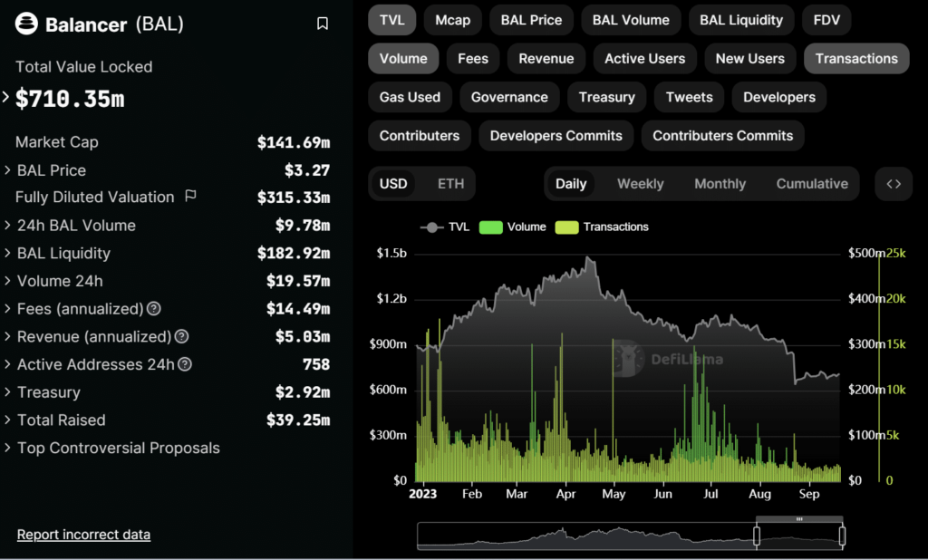Expand the Total Value Locked breakdown
This screenshot has height=560, width=928.
click(7, 98)
